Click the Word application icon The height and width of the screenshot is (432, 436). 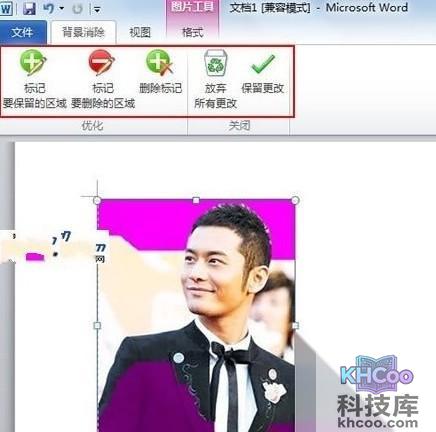point(6,8)
